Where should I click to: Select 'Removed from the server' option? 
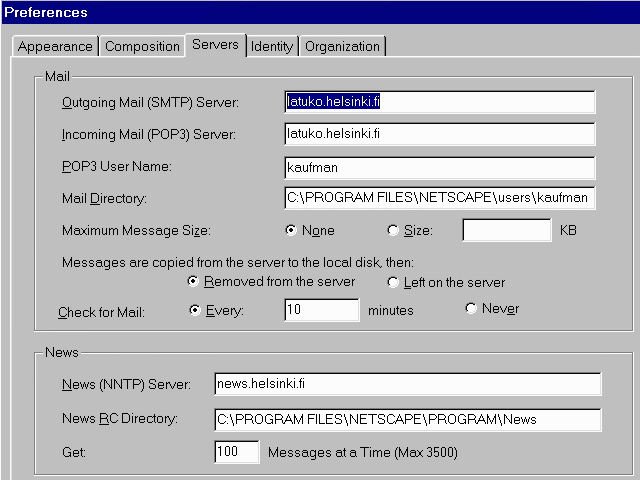(x=194, y=282)
